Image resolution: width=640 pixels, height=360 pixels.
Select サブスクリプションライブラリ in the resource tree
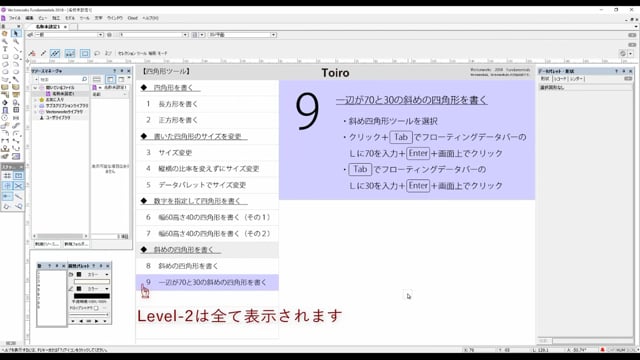click(x=67, y=106)
